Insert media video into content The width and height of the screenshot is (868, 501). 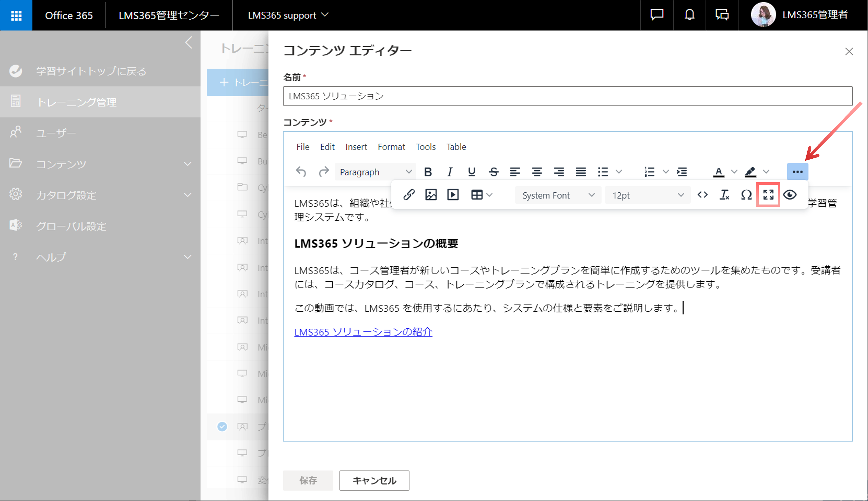tap(453, 195)
